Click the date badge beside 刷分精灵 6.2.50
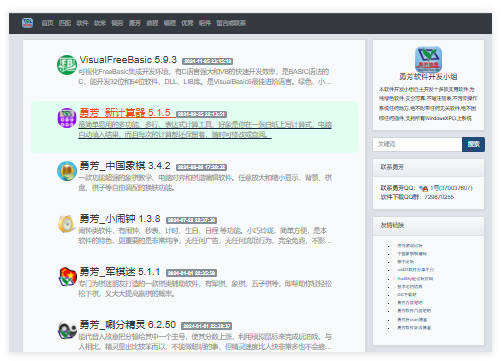501x361 pixels. [x=207, y=326]
